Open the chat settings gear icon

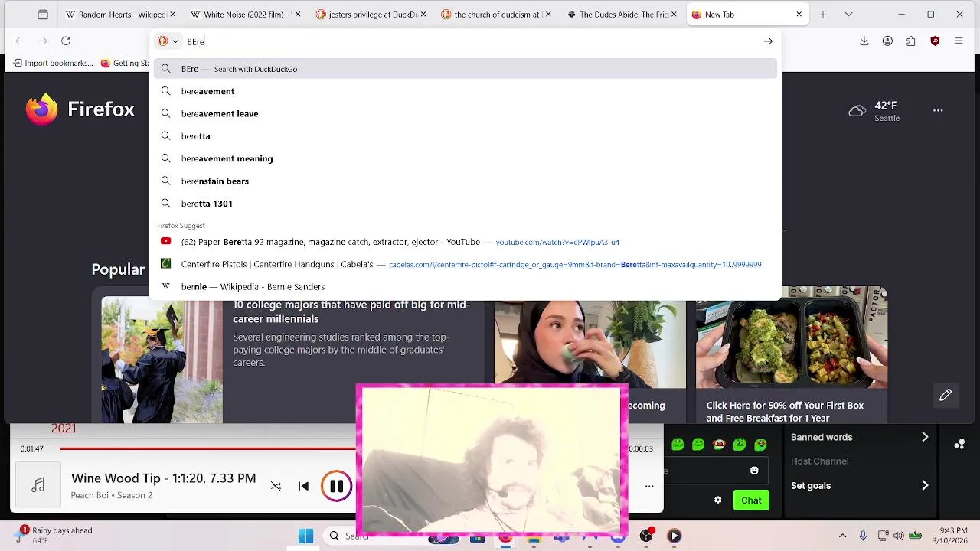(717, 500)
